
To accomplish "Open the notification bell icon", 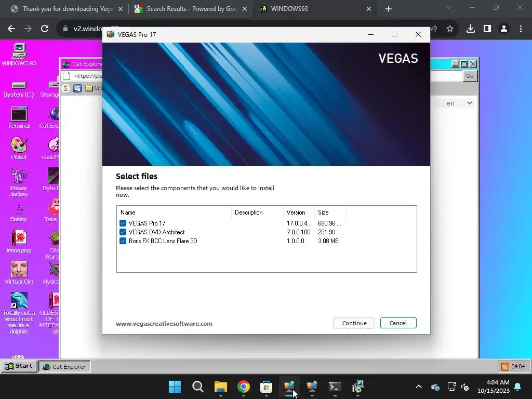I will coord(518,387).
